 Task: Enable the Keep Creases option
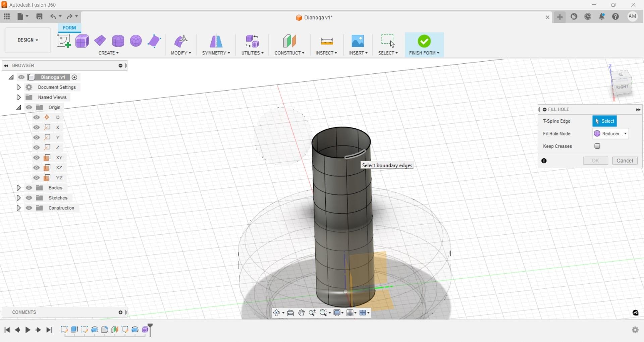pos(597,146)
